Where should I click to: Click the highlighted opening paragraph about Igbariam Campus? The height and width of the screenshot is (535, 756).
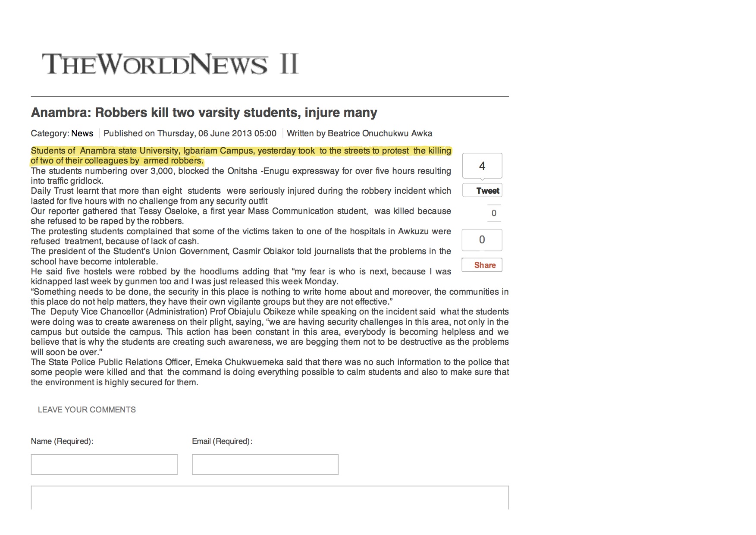[x=241, y=156]
